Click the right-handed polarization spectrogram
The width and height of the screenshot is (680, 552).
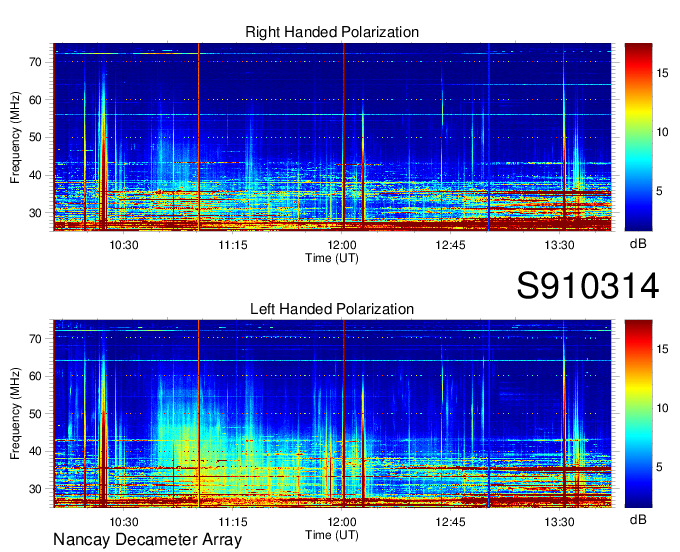(332, 137)
